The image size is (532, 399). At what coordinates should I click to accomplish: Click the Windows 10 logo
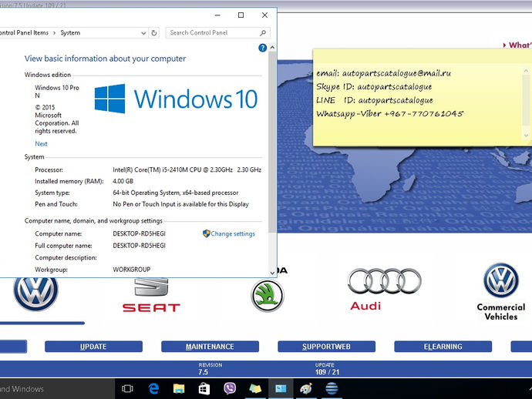coord(176,99)
